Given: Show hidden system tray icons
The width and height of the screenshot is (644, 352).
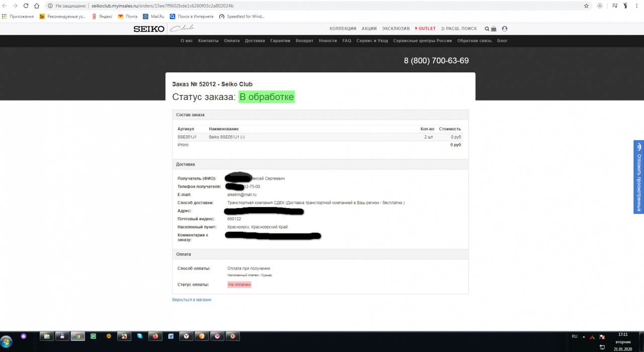Looking at the screenshot, I should click(584, 336).
